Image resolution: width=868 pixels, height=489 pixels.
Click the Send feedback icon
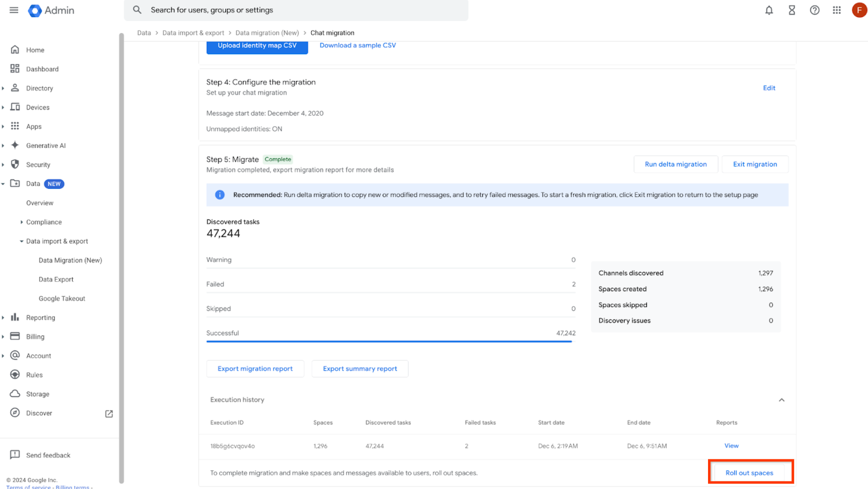[x=15, y=455]
